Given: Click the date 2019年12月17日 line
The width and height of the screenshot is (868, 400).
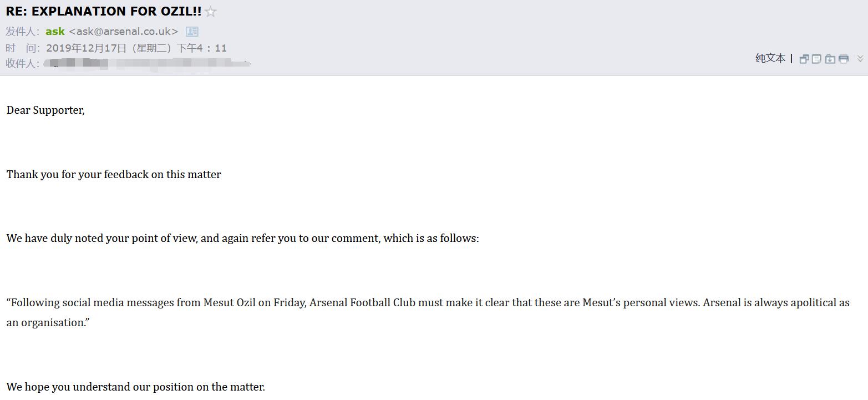Looking at the screenshot, I should [x=136, y=48].
